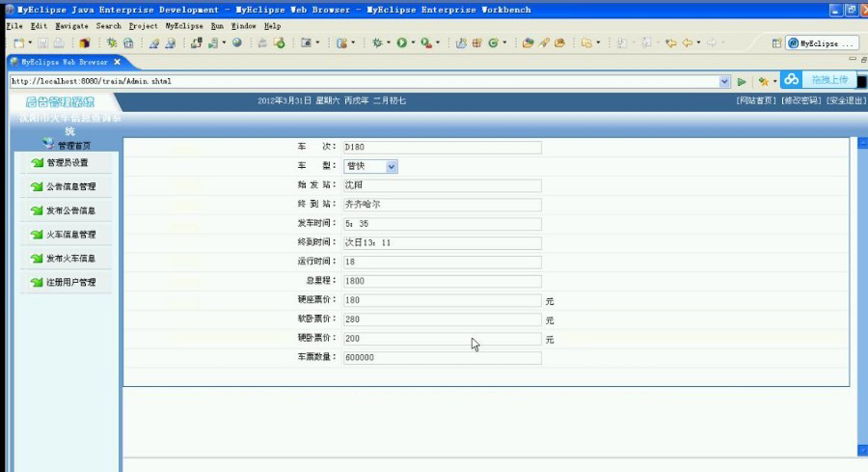Screen dimensions: 868x472
Task: Click the 管理首页 globe icon
Action: coord(48,144)
